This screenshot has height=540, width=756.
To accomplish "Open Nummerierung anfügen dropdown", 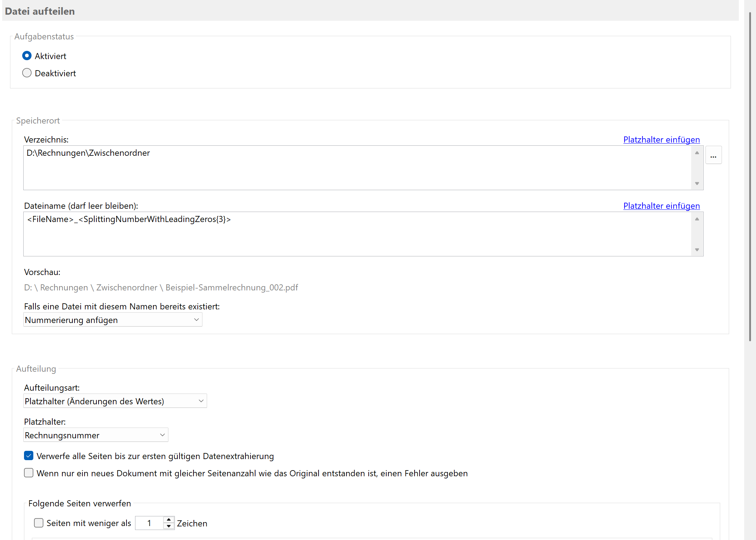I will click(x=113, y=320).
